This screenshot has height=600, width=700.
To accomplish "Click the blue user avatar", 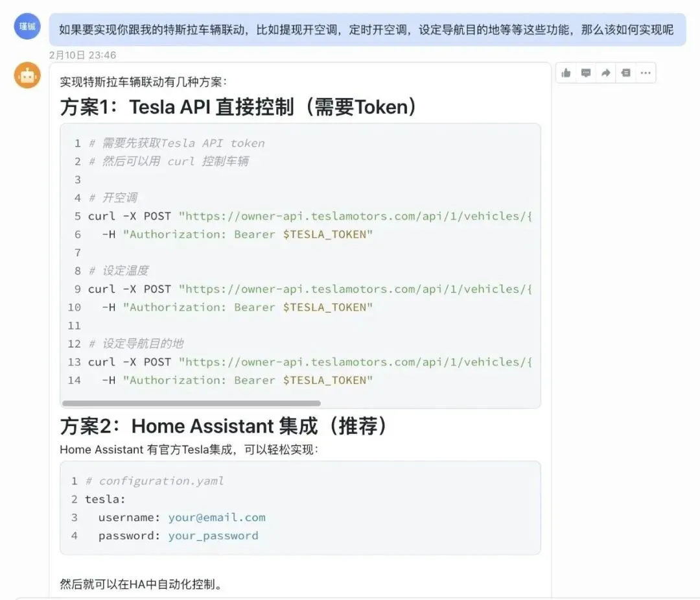I will pyautogui.click(x=27, y=26).
